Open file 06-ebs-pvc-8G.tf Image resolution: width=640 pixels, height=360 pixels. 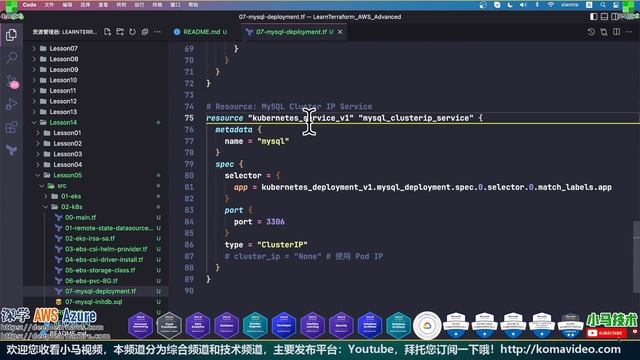[91, 281]
